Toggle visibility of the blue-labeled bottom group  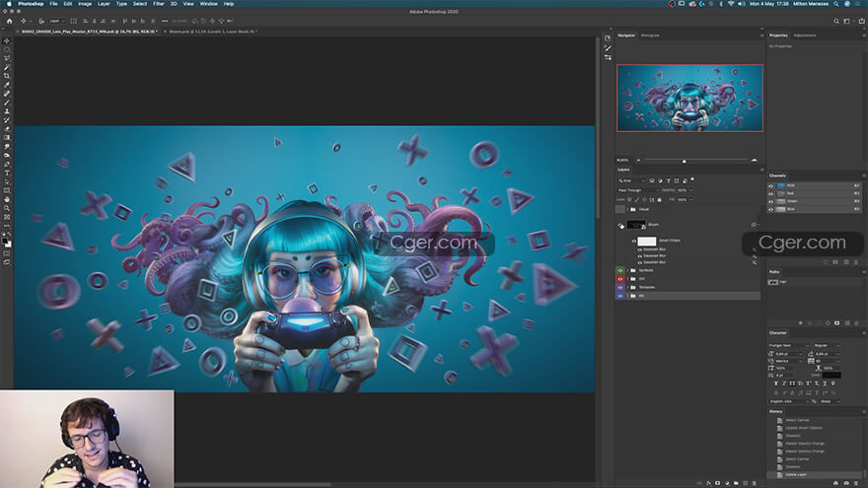pyautogui.click(x=620, y=296)
